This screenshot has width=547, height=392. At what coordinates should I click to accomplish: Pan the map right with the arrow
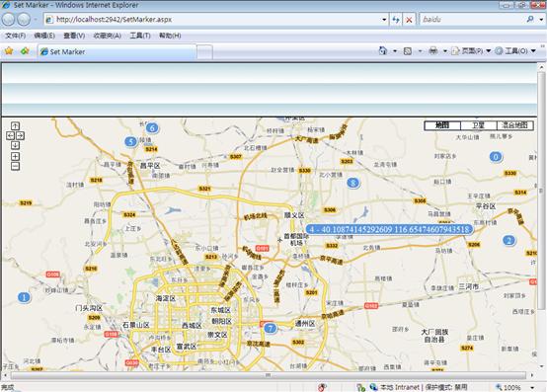20,135
